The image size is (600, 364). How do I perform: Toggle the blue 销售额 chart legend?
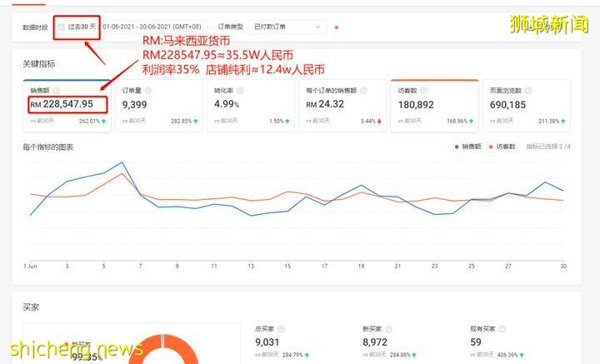467,147
